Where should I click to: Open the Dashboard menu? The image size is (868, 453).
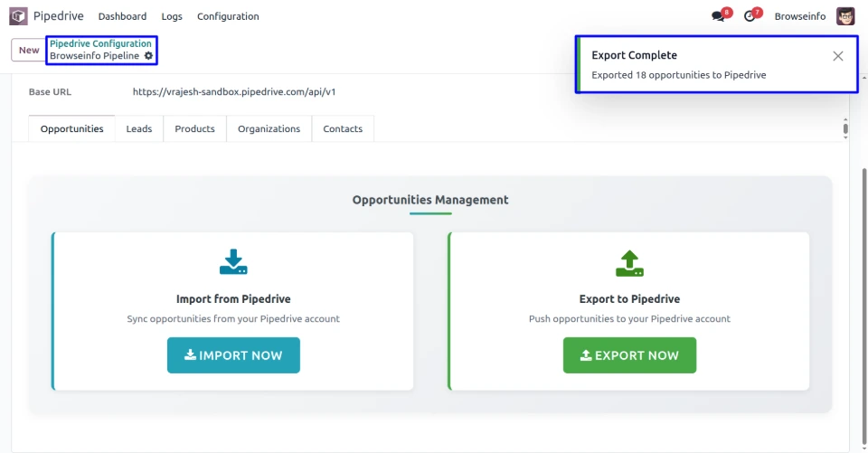point(122,16)
